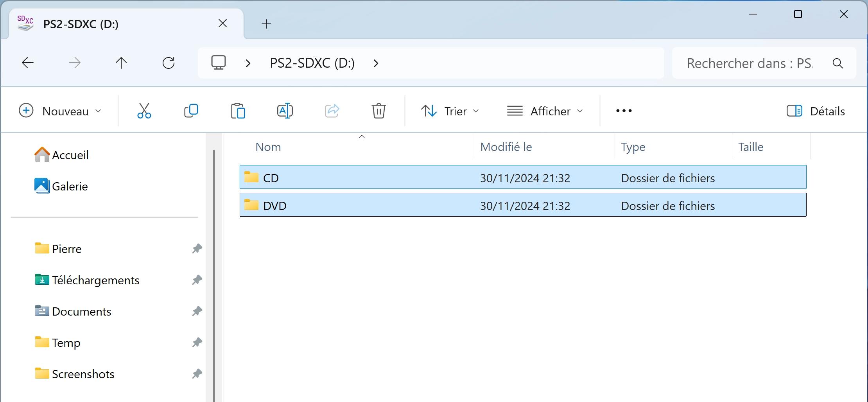Open the Nouveau dropdown menu
Image resolution: width=868 pixels, height=402 pixels.
(61, 111)
